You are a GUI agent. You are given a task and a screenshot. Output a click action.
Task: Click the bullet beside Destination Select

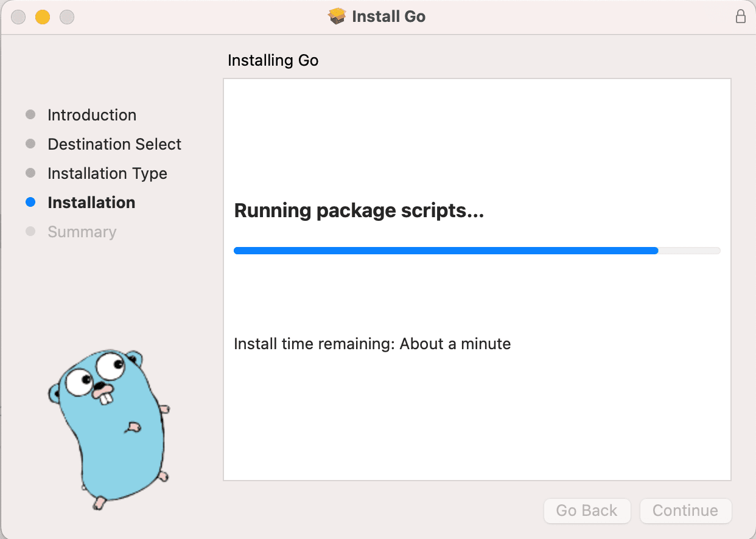pyautogui.click(x=30, y=144)
